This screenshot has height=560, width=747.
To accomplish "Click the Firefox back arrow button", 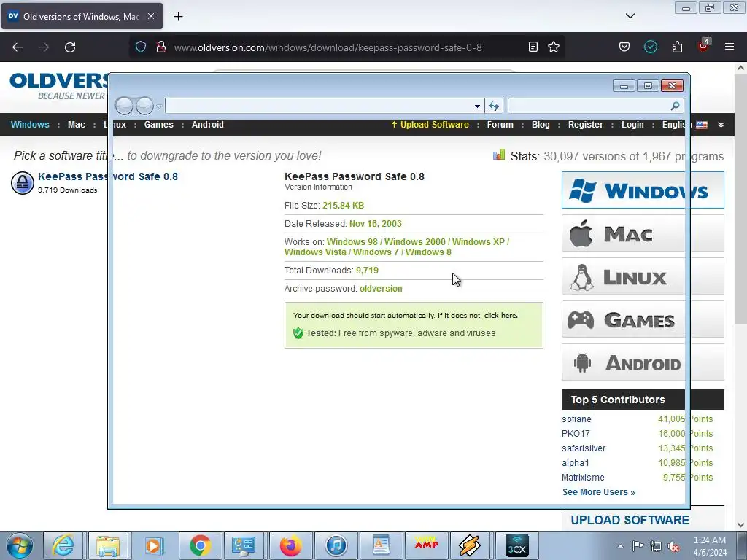I will (18, 47).
